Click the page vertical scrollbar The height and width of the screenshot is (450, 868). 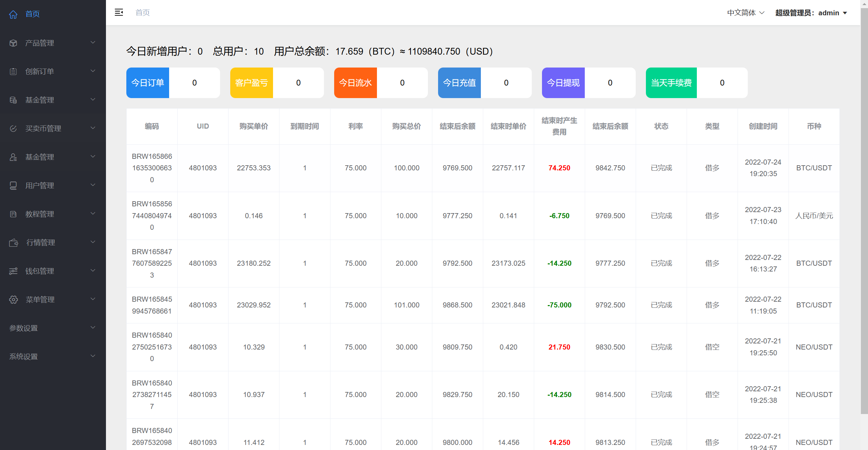(864, 210)
